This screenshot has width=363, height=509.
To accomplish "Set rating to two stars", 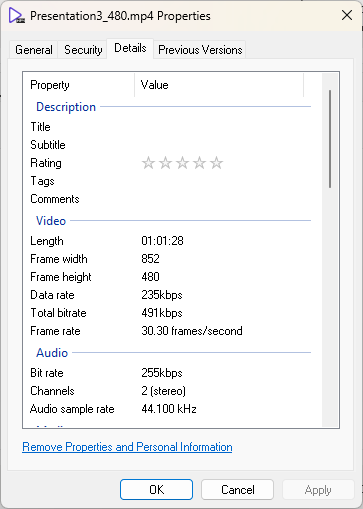I will pos(165,163).
